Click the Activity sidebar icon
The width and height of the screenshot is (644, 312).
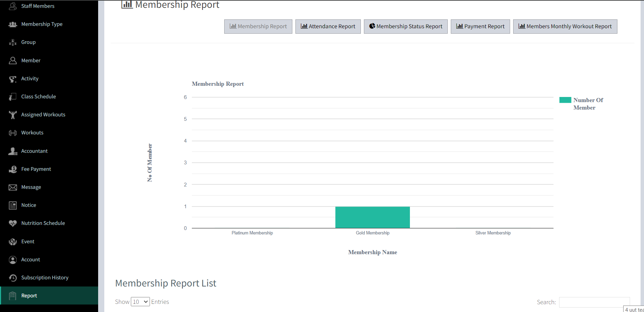pos(13,79)
